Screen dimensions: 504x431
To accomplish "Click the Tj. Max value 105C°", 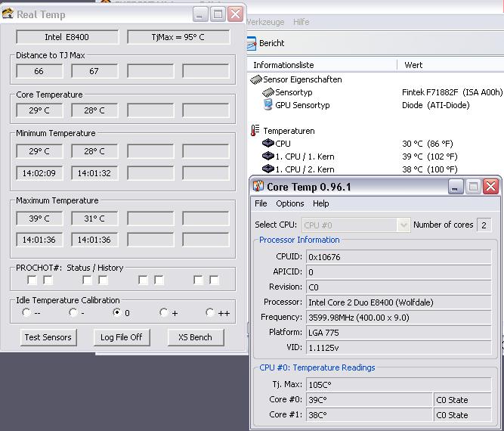I will click(x=398, y=385).
